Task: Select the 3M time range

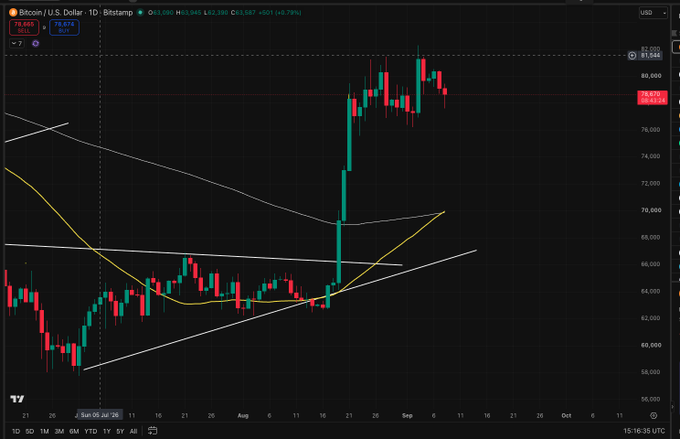Action: [59, 431]
